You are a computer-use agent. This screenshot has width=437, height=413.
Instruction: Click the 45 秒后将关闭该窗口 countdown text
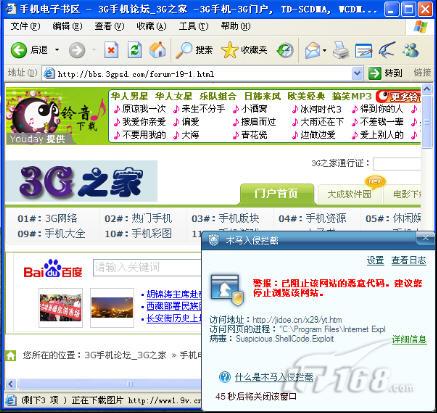coord(256,396)
